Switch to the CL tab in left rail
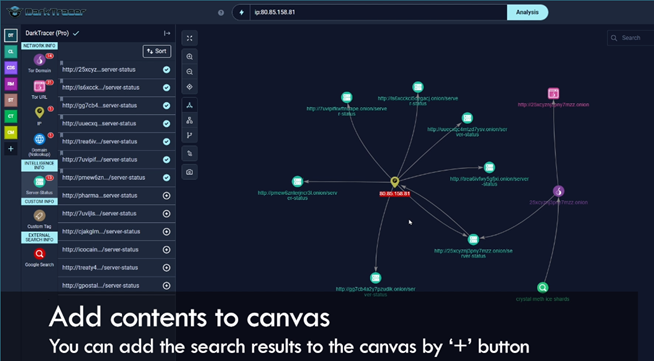This screenshot has height=361, width=654. (11, 52)
